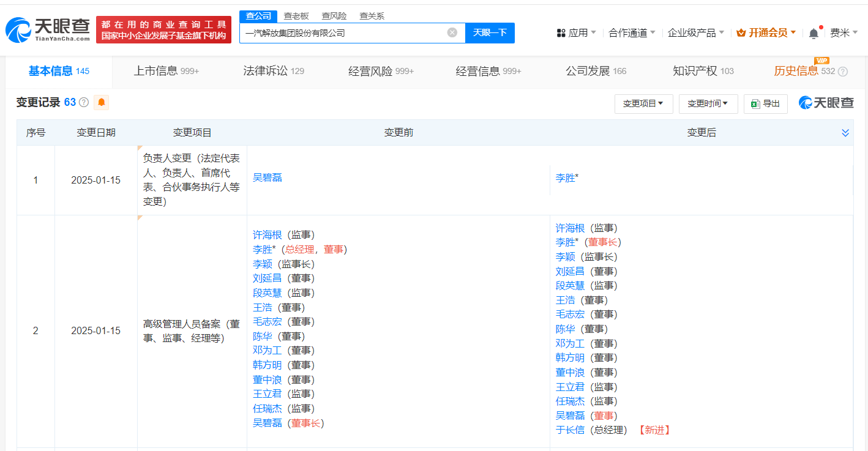Select the 经营风险 tab
868x451 pixels.
tap(381, 71)
